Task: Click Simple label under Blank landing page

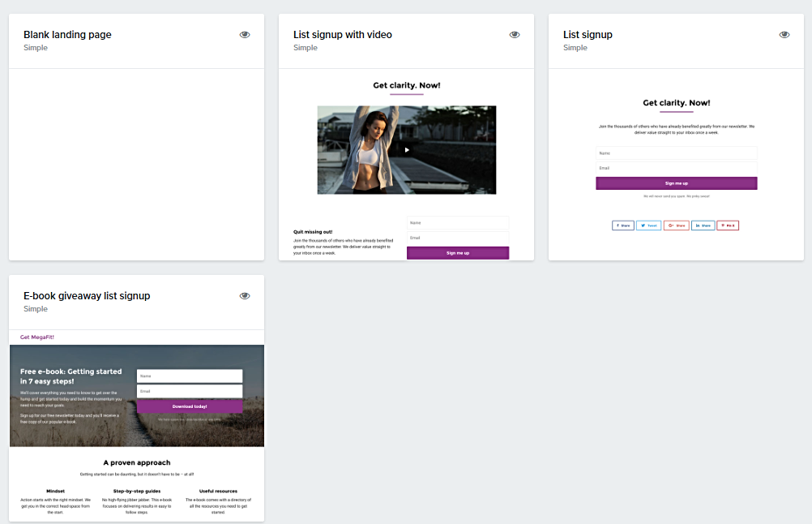Action: (35, 48)
